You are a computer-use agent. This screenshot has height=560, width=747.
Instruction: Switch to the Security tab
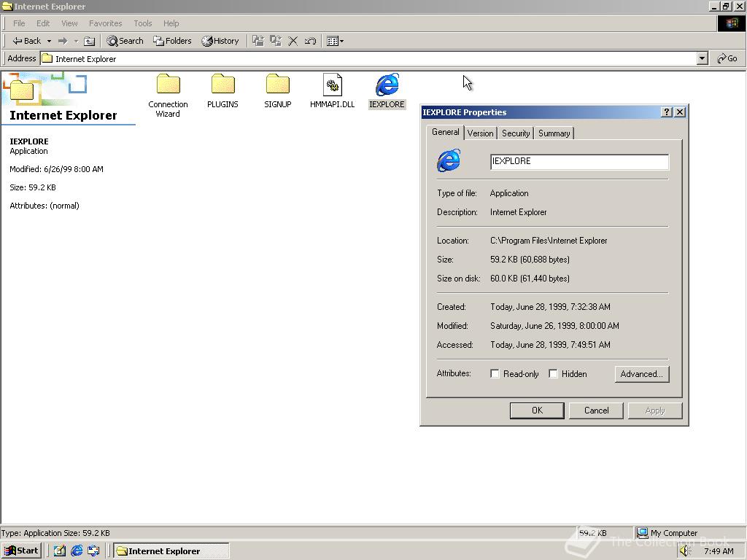pyautogui.click(x=515, y=133)
